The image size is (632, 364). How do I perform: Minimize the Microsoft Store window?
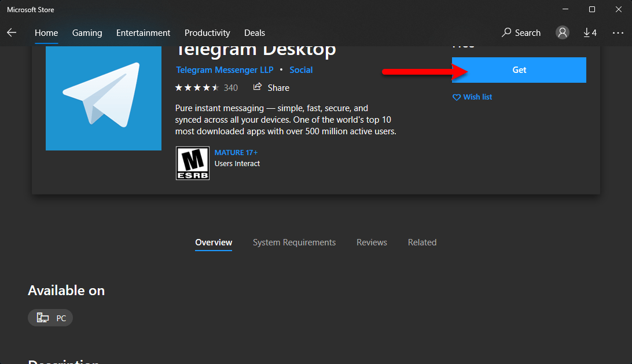click(x=565, y=9)
